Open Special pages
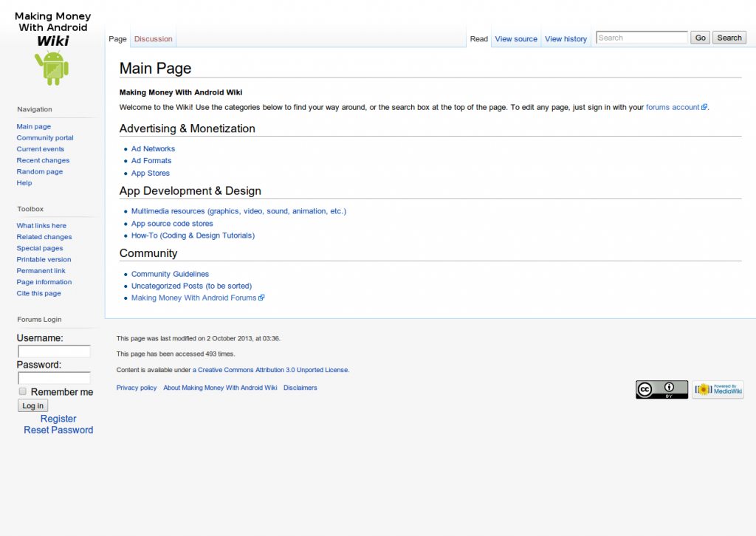The image size is (756, 536). pyautogui.click(x=40, y=248)
